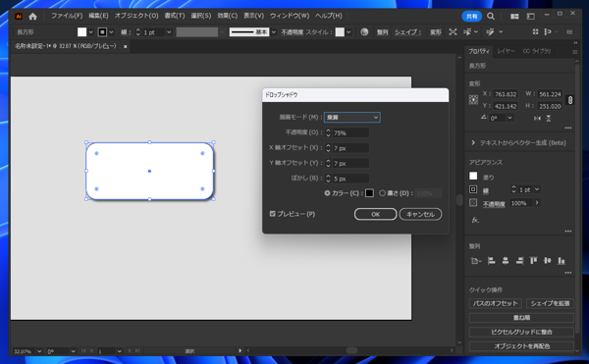Click the Flip Horizontal icon
Image resolution: width=589 pixels, height=364 pixels.
pyautogui.click(x=537, y=118)
